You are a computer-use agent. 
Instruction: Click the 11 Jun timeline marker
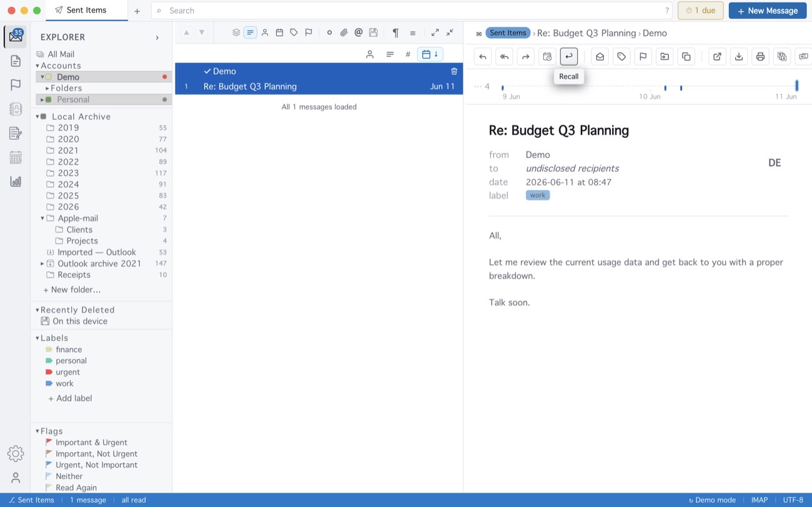796,86
